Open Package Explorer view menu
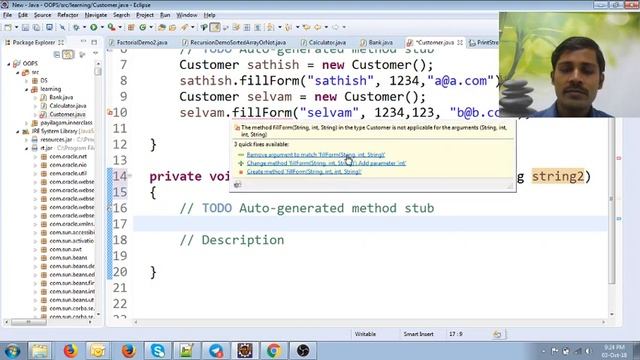This screenshot has width=640, height=360. click(96, 53)
